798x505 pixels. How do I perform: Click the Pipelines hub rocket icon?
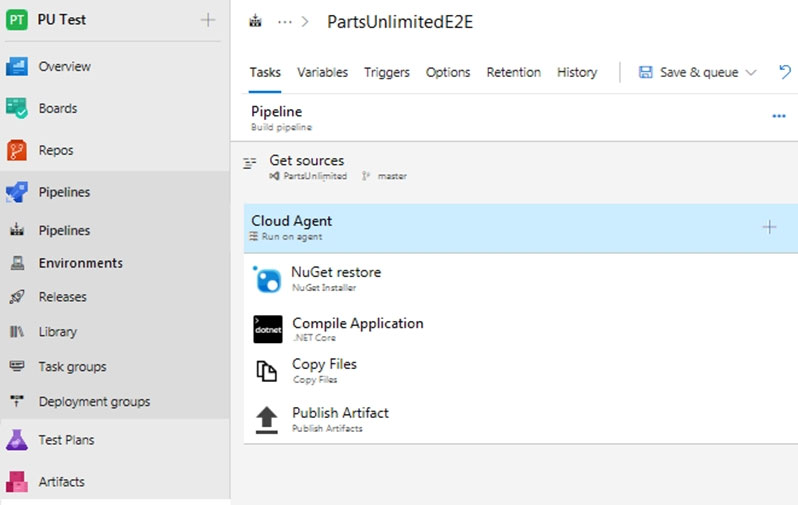click(x=17, y=192)
